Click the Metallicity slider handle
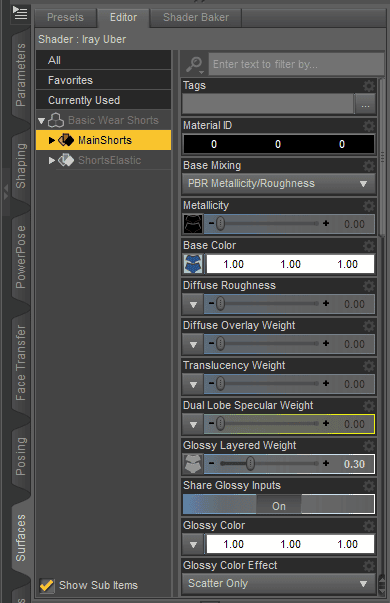The image size is (390, 603). [x=220, y=223]
